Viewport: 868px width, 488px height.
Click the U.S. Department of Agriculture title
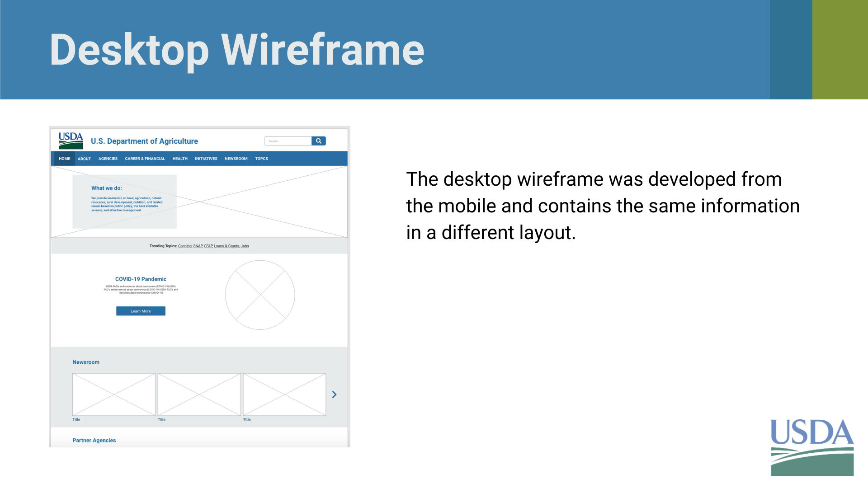(x=144, y=141)
